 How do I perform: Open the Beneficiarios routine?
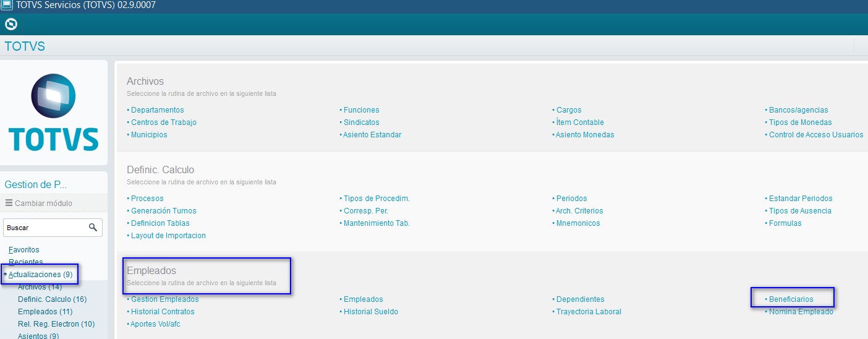pyautogui.click(x=791, y=299)
